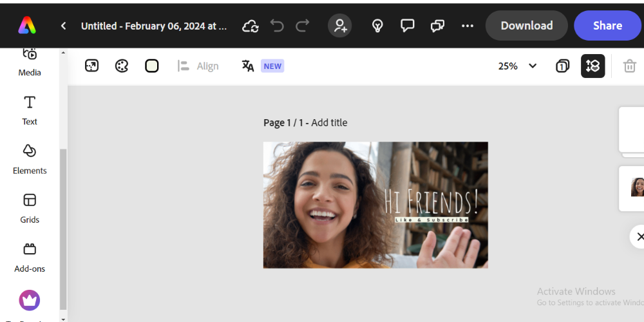Open the lightbulb tips icon
The width and height of the screenshot is (644, 322).
377,26
